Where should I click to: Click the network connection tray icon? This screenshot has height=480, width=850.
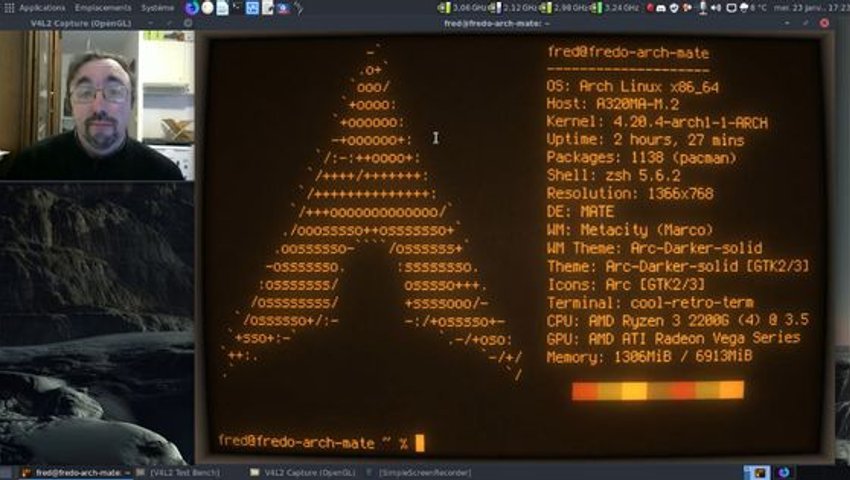(x=731, y=8)
